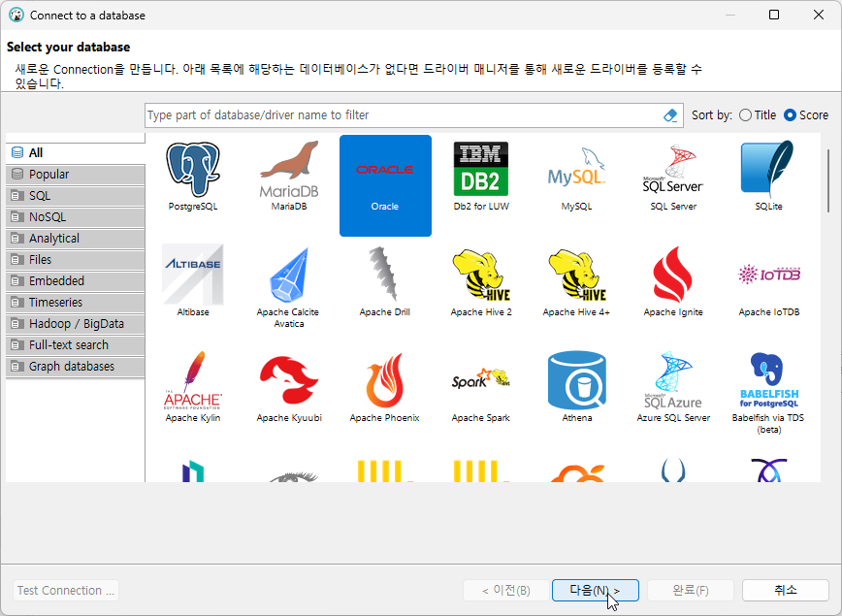Select the Apache Hive 2 icon

[480, 275]
